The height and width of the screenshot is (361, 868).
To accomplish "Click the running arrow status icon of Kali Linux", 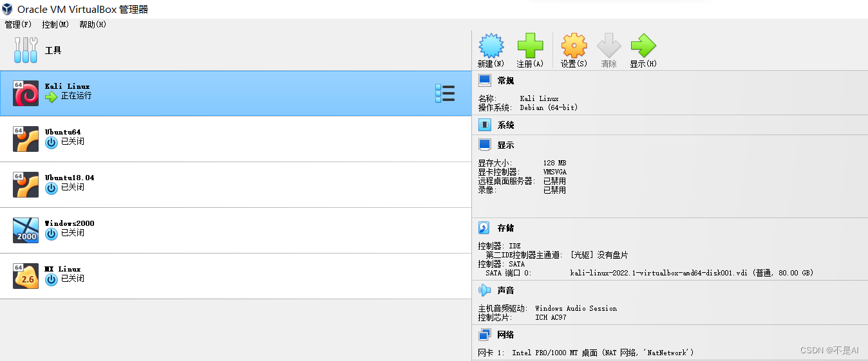I will [x=52, y=97].
